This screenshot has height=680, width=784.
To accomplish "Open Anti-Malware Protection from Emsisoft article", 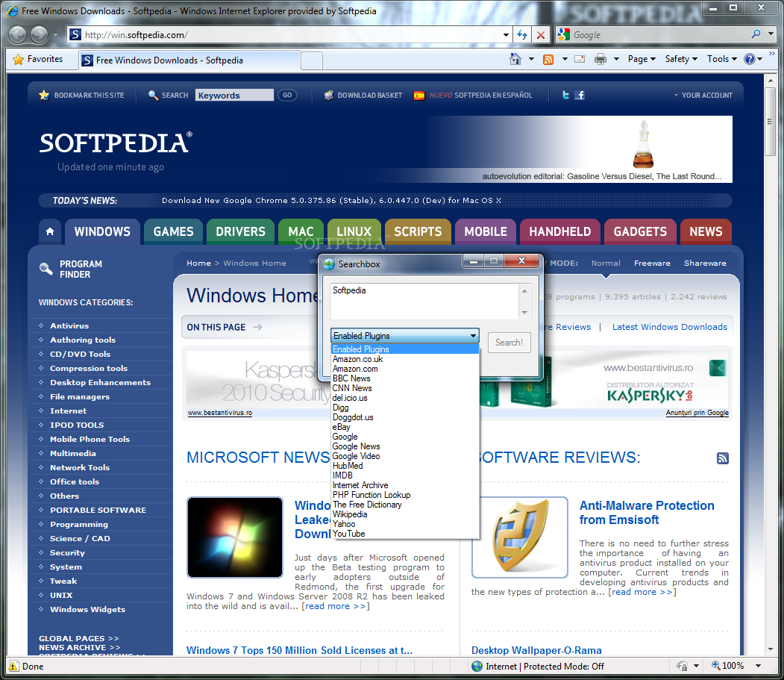I will point(647,512).
